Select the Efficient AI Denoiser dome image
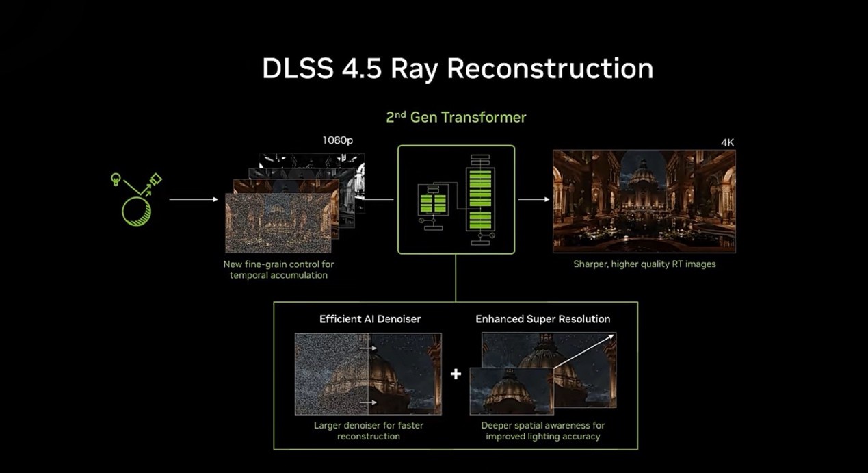868x473 pixels. [368, 374]
